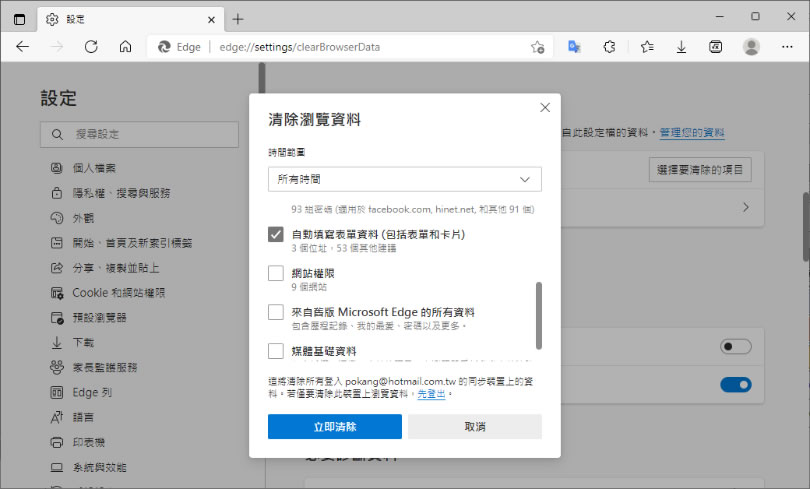Viewport: 810px width, 489px height.
Task: Add this page to favorites
Action: pos(537,47)
